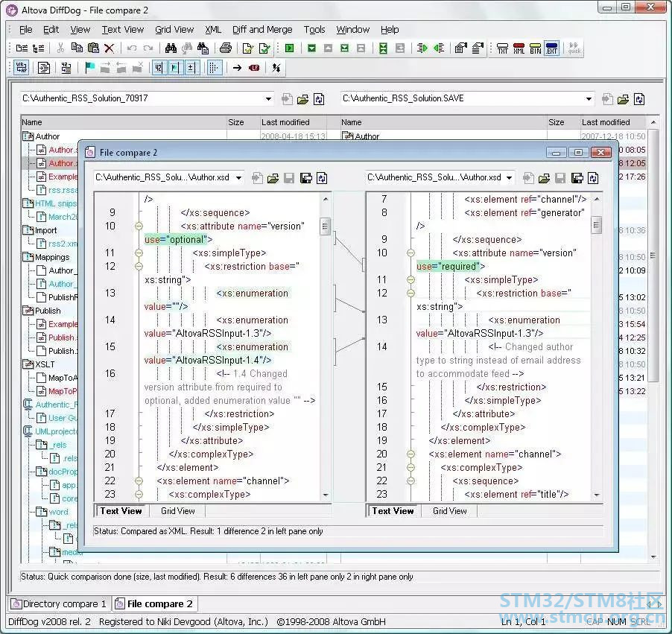This screenshot has width=672, height=634.
Task: Open folder icon beside left directory path
Action: [302, 99]
